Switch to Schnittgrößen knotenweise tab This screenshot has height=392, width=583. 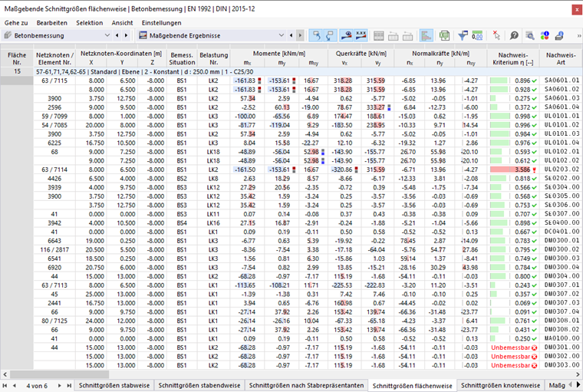coord(500,385)
